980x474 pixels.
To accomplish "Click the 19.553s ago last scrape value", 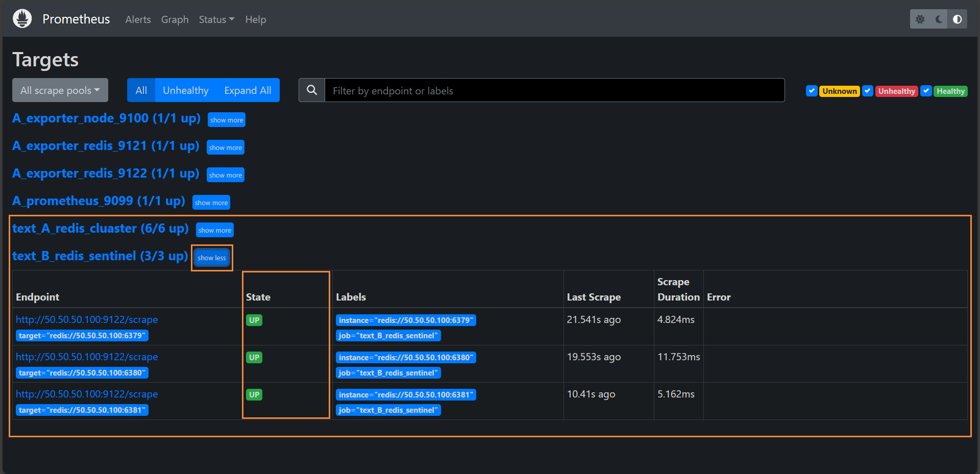I will tap(594, 357).
